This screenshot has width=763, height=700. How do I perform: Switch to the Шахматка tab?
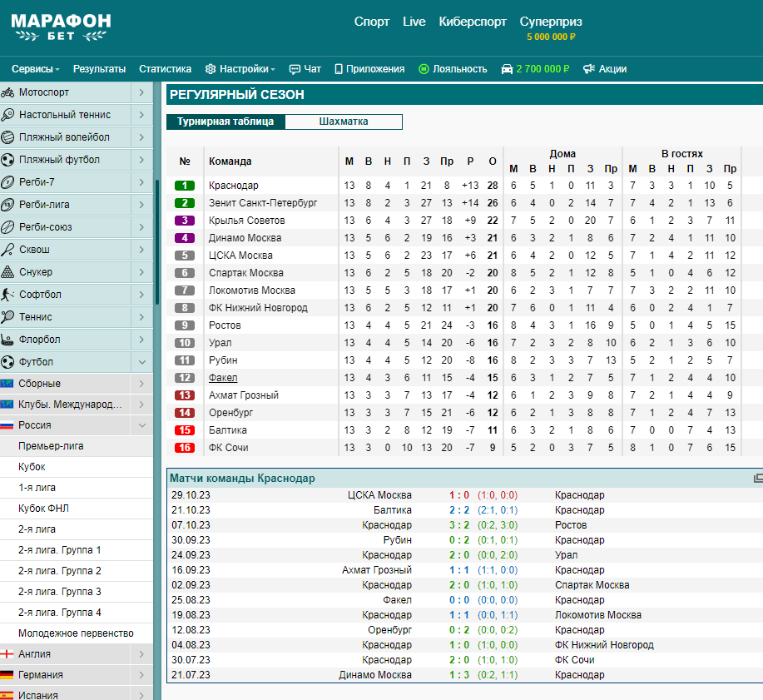[x=344, y=122]
